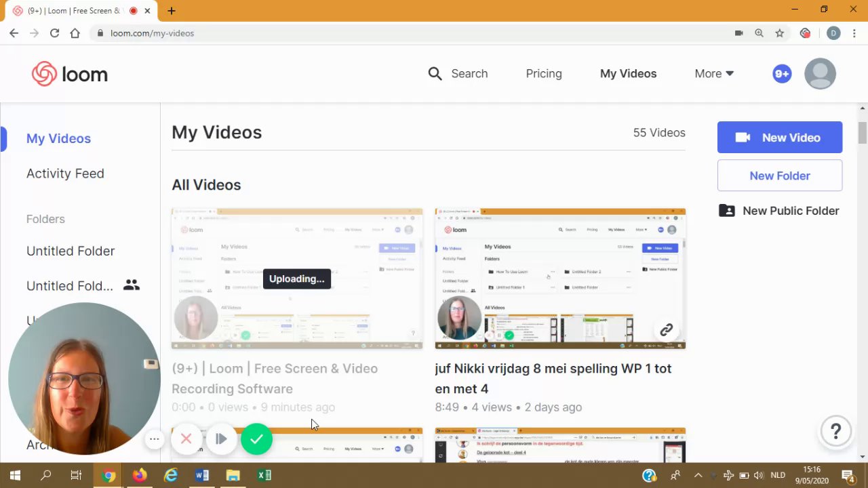Open the Search magnifier in Loom header

click(x=435, y=74)
